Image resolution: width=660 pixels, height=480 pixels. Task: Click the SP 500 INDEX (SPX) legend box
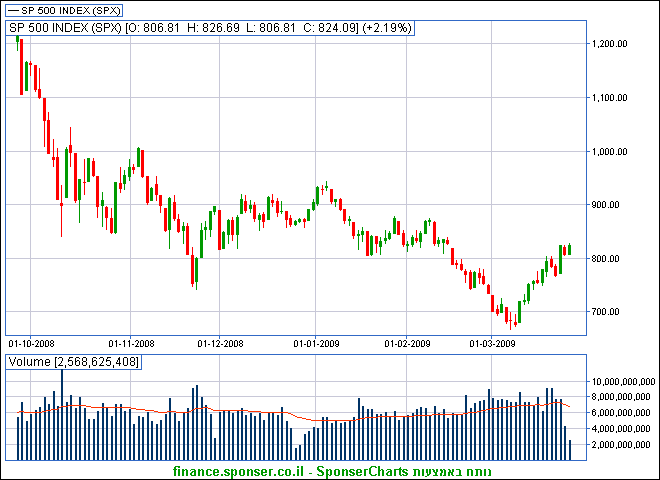pos(65,11)
